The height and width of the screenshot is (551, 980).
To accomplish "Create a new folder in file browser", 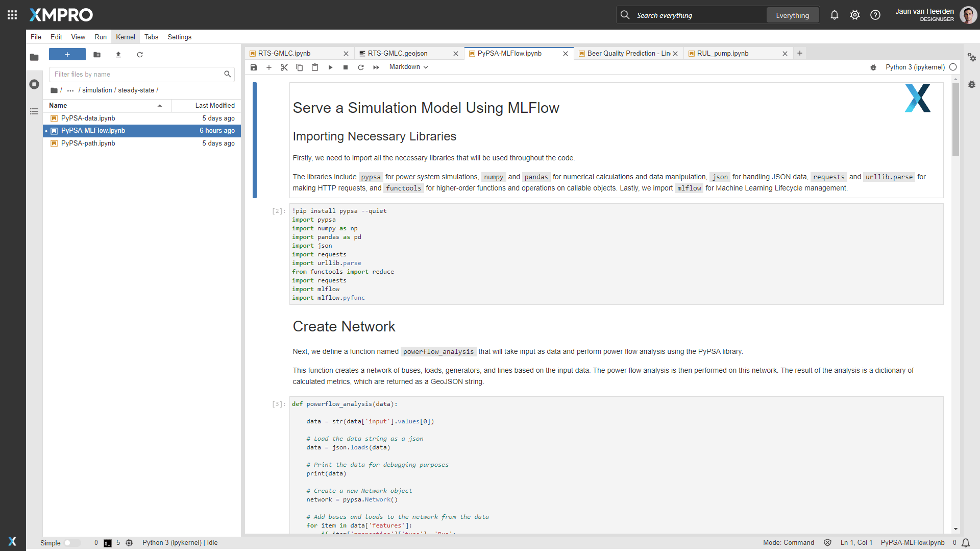I will [97, 55].
